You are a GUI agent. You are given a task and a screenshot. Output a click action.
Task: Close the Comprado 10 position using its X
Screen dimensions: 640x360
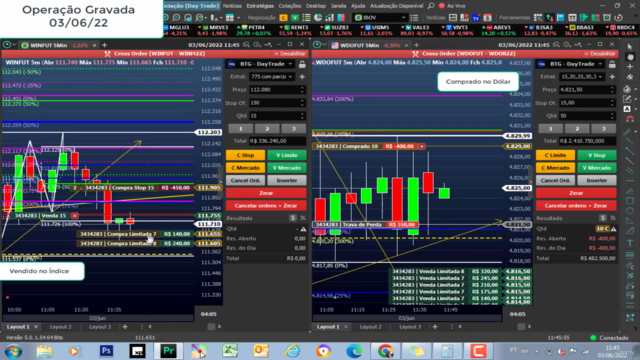(x=422, y=146)
